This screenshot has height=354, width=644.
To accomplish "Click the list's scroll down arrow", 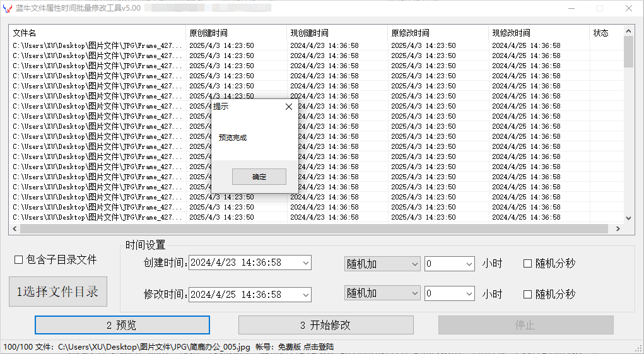I will (628, 218).
